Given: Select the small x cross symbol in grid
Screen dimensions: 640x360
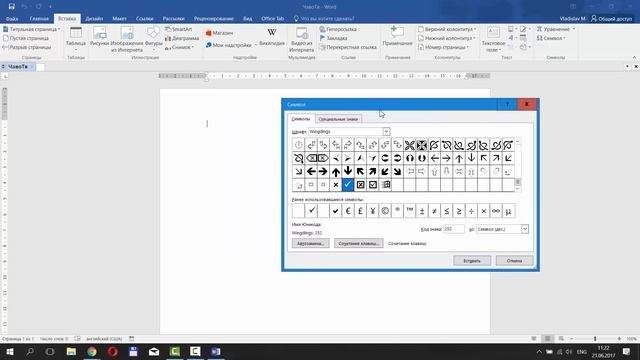Looking at the screenshot, I should click(x=336, y=185).
